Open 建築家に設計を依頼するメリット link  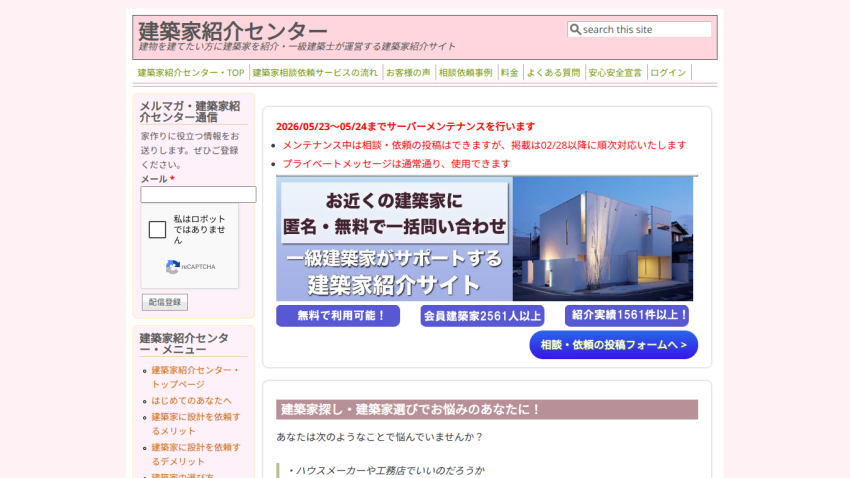point(196,424)
